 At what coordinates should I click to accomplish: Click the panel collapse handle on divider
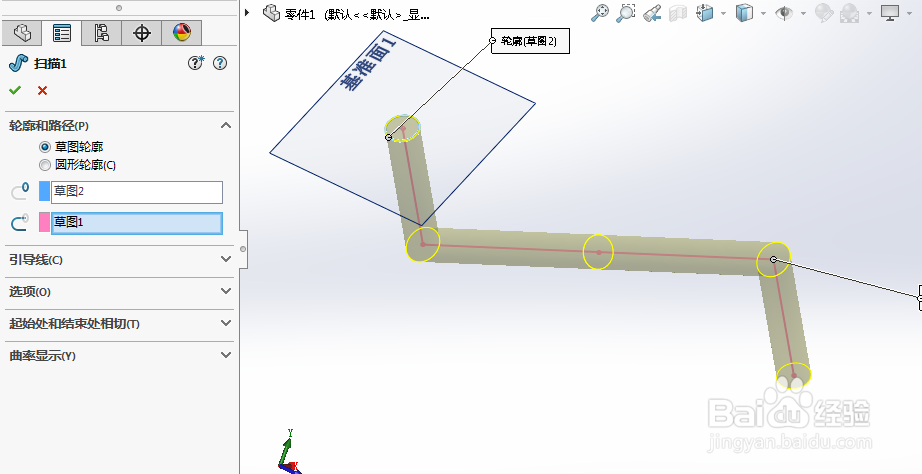[243, 249]
